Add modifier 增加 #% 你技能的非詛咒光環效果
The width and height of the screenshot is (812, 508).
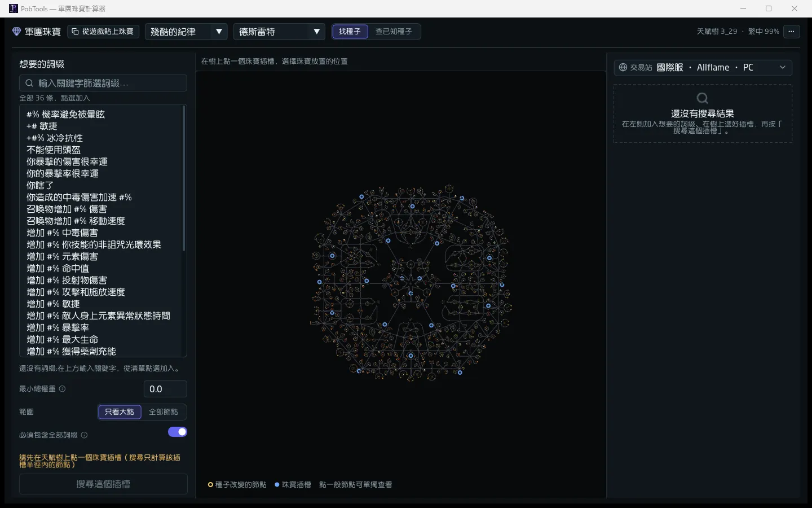click(101, 244)
